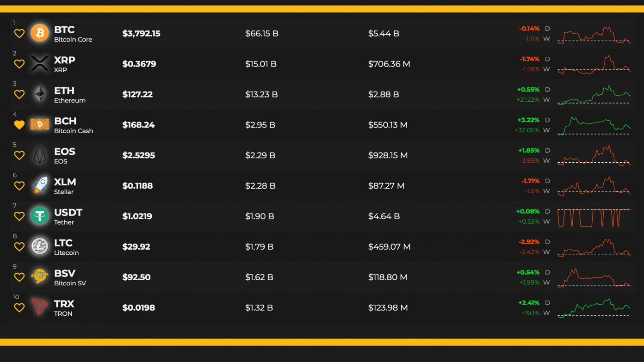The image size is (644, 362).
Task: Click the Ethereum diamond logo
Action: (x=40, y=94)
